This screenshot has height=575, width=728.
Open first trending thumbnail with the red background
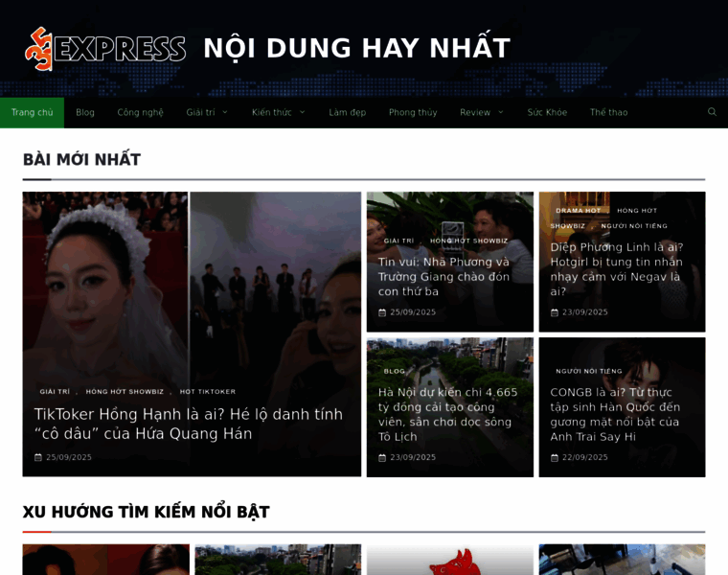pos(106,560)
